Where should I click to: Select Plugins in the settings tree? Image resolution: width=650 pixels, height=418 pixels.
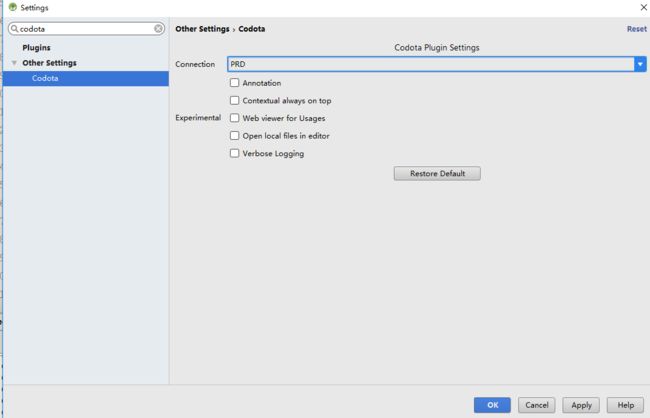pos(36,48)
